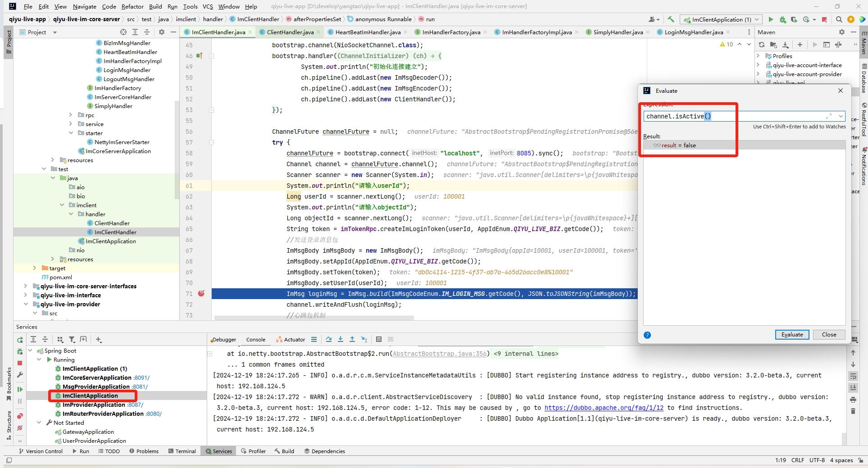Toggle the breakpoint on line 71
The height and width of the screenshot is (468, 868).
click(201, 293)
